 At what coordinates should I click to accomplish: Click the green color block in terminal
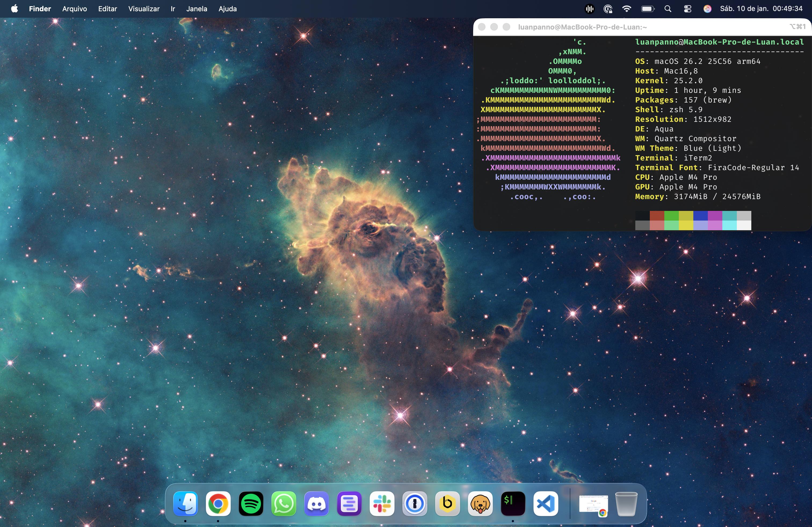pyautogui.click(x=671, y=216)
